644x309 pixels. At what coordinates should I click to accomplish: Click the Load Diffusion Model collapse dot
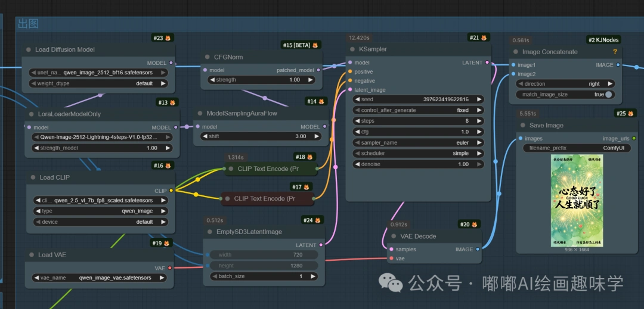click(x=28, y=49)
